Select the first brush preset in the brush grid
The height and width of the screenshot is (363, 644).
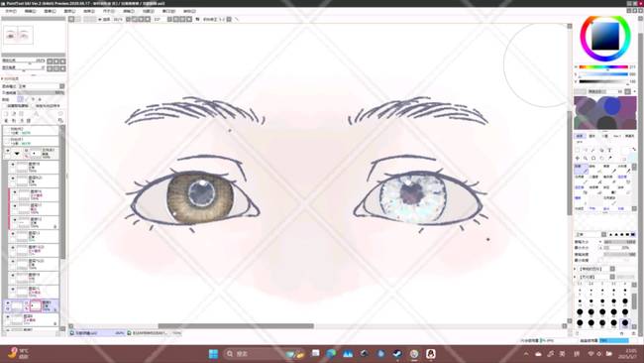pos(581,169)
